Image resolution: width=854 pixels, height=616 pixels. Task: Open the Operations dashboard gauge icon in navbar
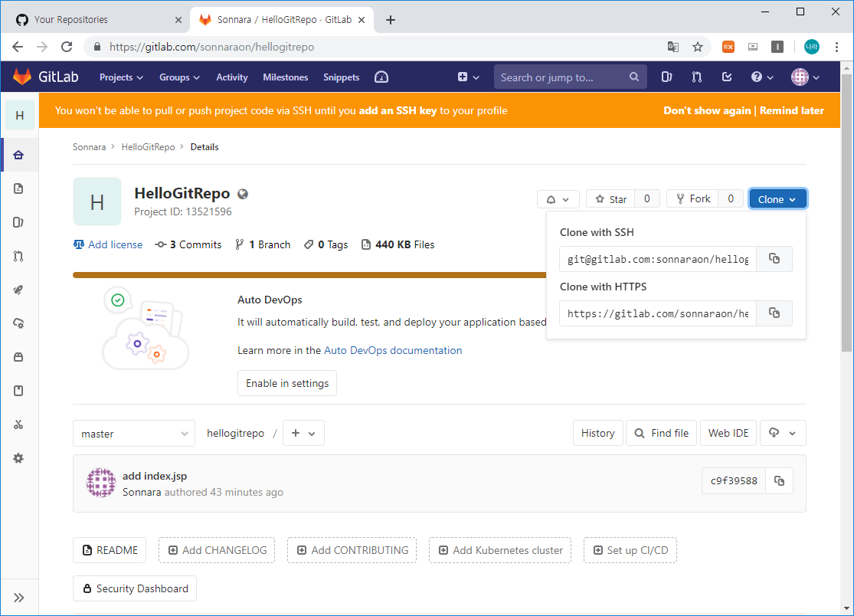coord(381,77)
